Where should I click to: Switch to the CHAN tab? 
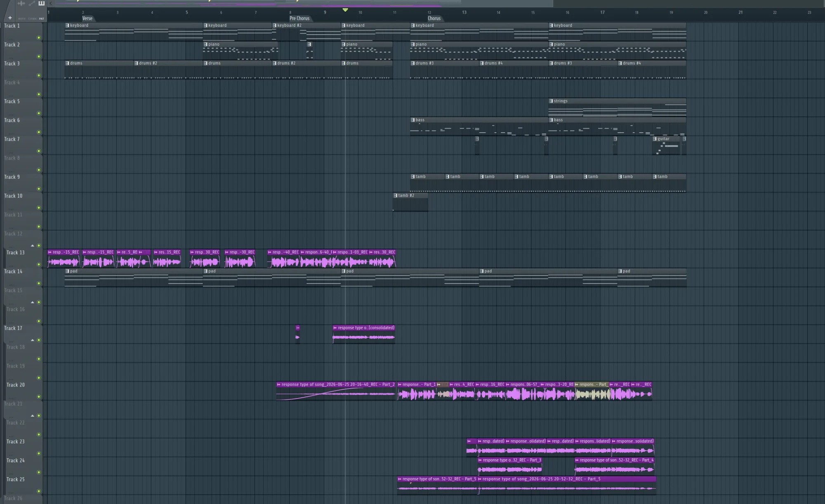(x=32, y=19)
